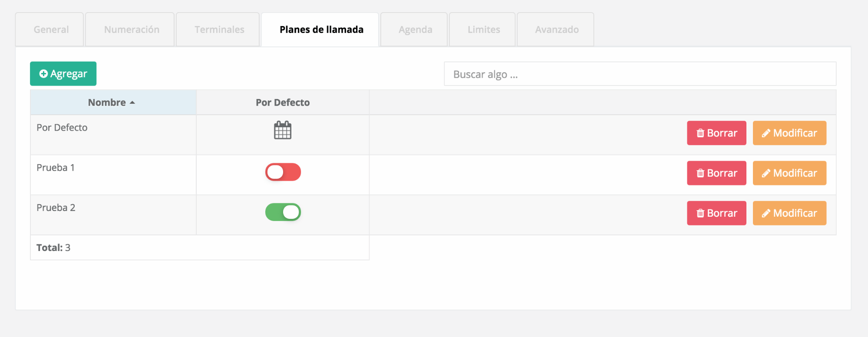Select the Agenda tab
Viewport: 868px width, 337px height.
pos(416,30)
